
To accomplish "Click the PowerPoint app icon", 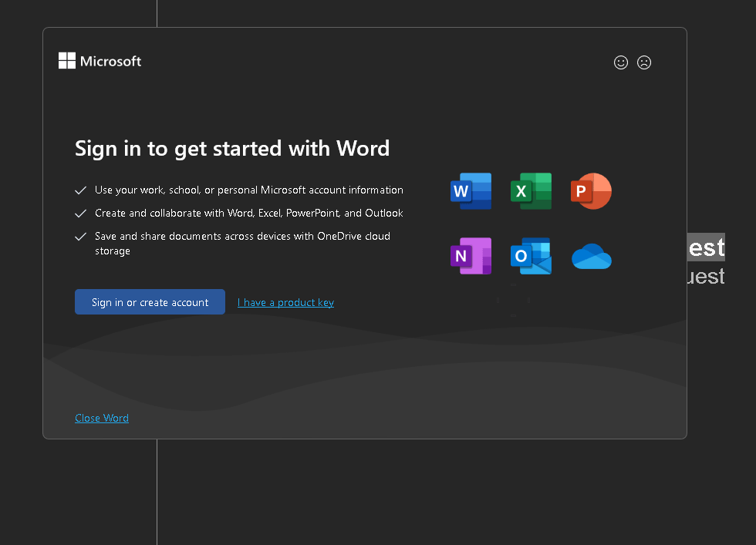I will [x=591, y=191].
